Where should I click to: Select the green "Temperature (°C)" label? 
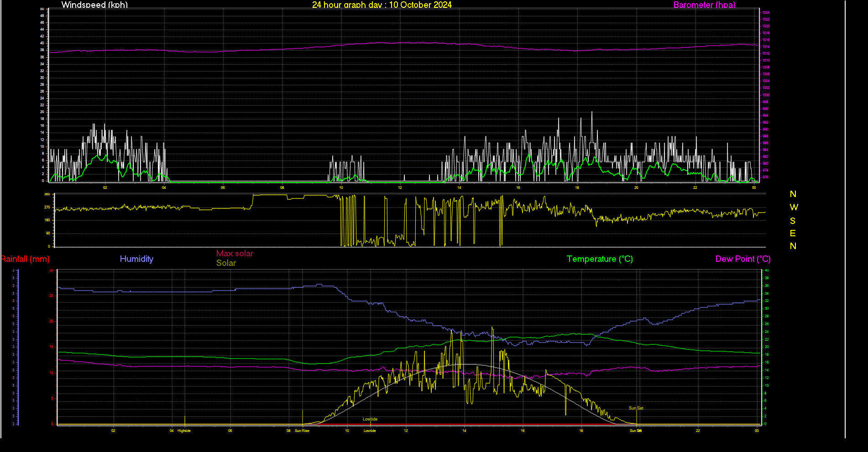click(600, 259)
